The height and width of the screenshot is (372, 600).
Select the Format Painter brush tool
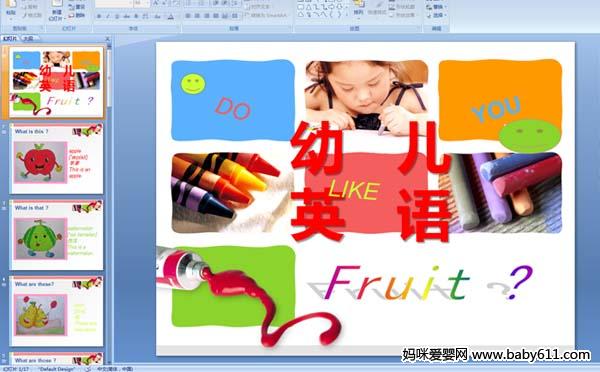pos(32,15)
